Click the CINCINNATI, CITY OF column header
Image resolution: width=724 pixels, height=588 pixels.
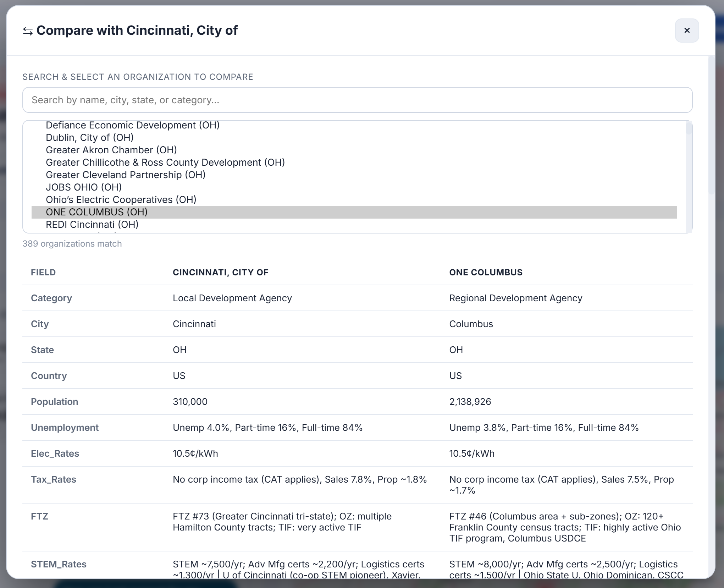point(221,272)
